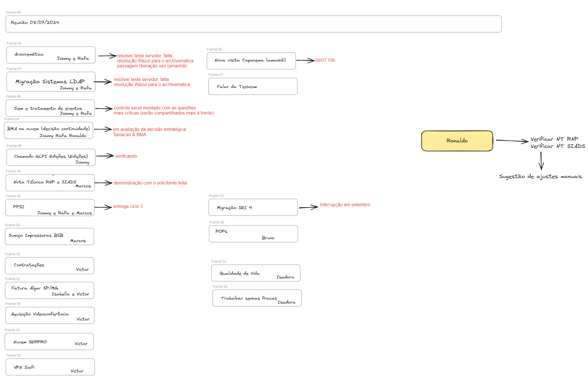
Task: Click the 'Frame 45' label
Action: click(14, 43)
